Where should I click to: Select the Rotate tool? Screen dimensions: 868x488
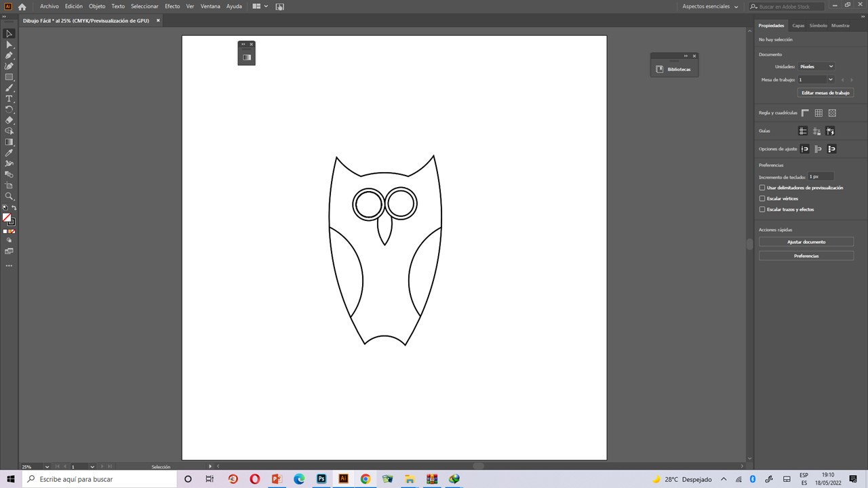coord(9,109)
